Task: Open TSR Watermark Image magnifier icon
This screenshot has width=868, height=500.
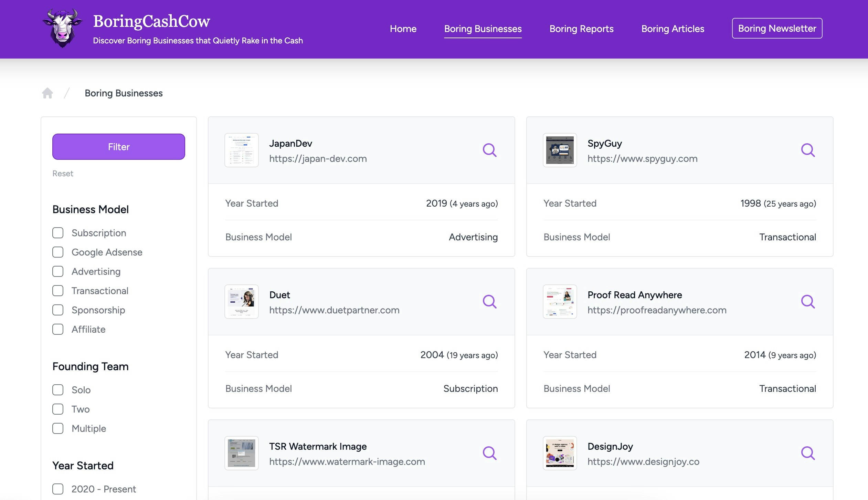Action: (x=489, y=453)
